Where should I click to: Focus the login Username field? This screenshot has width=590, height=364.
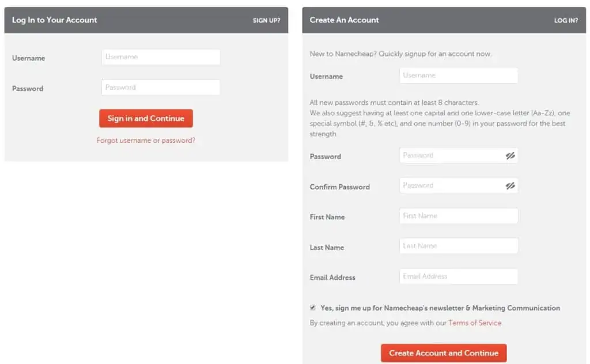click(x=161, y=57)
